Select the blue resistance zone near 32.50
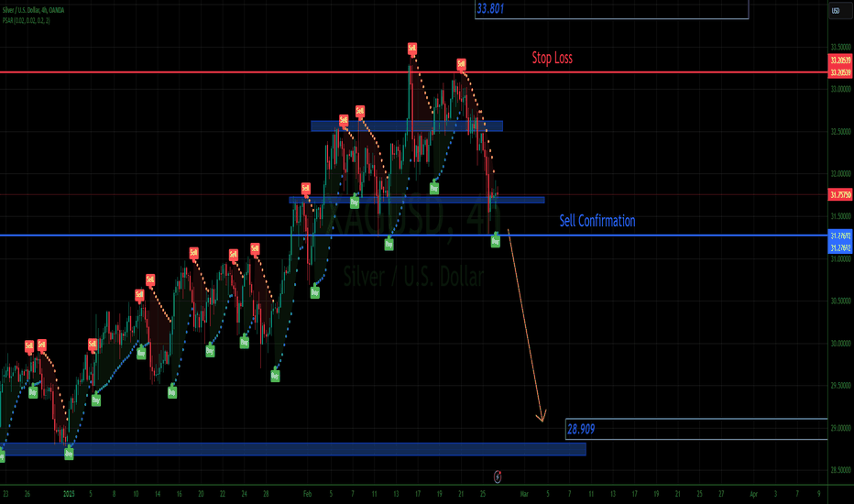The image size is (854, 504). (x=407, y=126)
